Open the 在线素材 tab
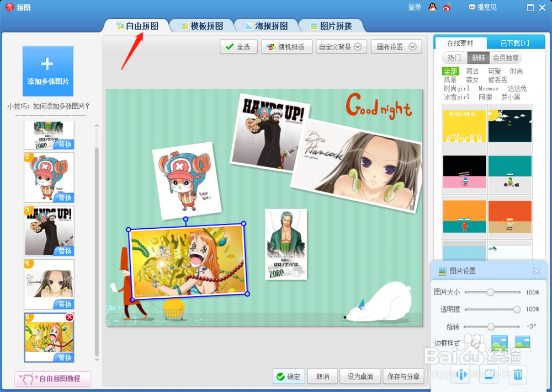This screenshot has height=392, width=552. (460, 43)
